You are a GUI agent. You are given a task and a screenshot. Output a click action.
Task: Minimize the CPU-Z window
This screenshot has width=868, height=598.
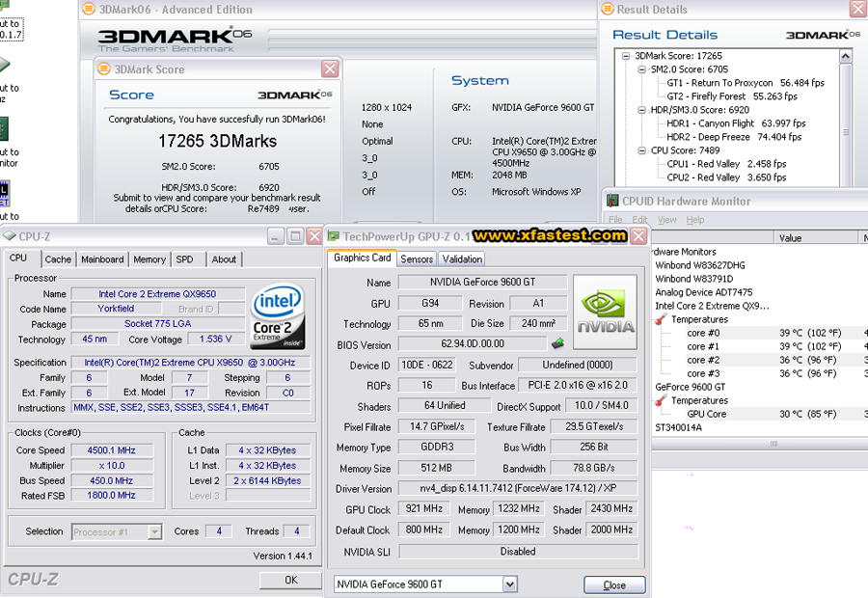(276, 236)
